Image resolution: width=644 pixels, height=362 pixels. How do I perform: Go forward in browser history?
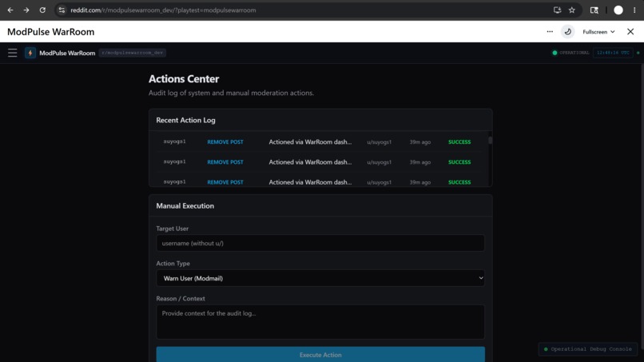(x=26, y=10)
